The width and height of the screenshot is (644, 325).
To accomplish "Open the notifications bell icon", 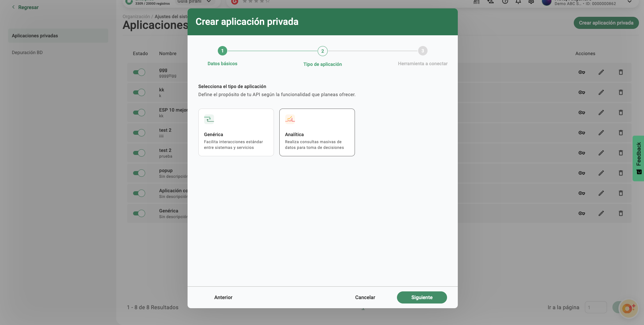I will [518, 2].
